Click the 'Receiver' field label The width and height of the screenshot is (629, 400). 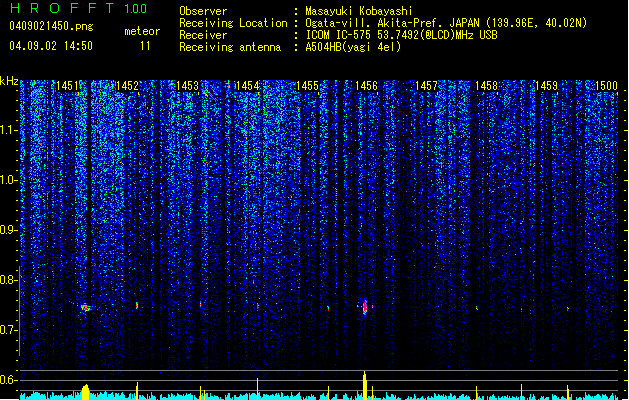coord(203,35)
